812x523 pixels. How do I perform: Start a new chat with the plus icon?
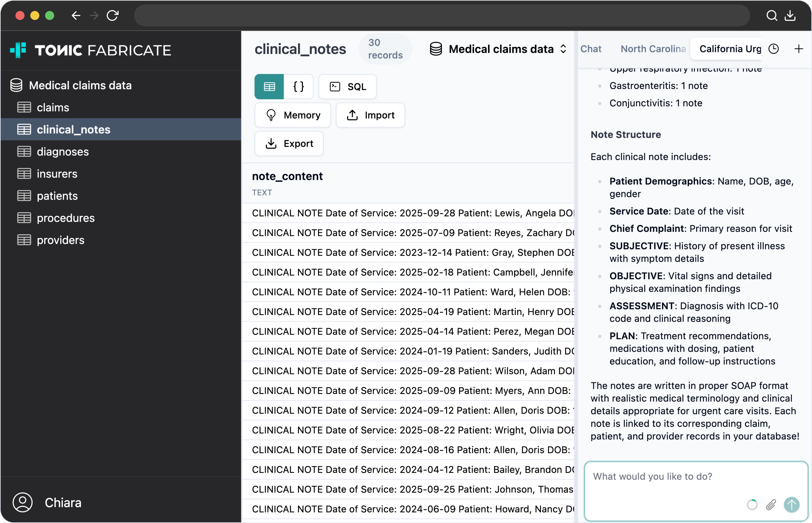point(798,49)
